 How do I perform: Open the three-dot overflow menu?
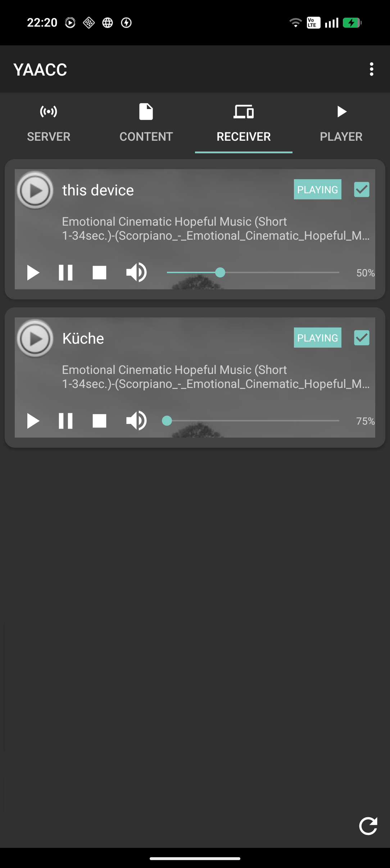point(371,69)
